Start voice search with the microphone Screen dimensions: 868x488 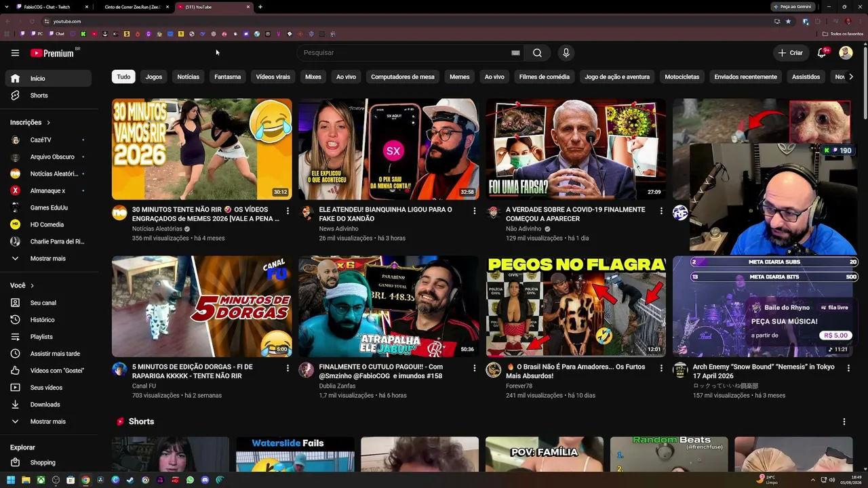[566, 53]
